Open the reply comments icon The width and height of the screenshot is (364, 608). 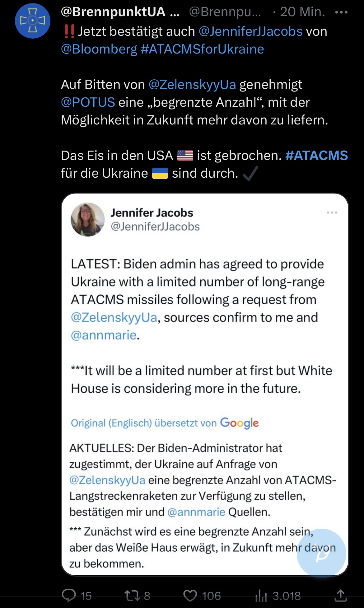69,595
